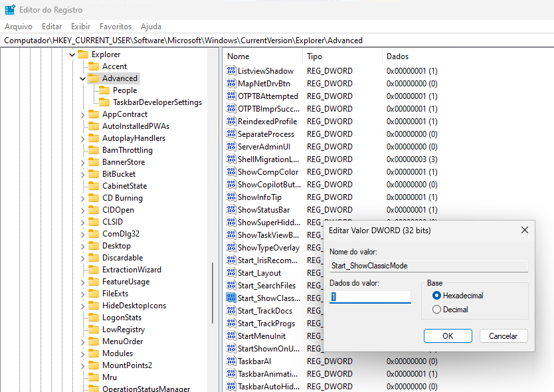
Task: Open the Exibir menu
Action: click(80, 27)
